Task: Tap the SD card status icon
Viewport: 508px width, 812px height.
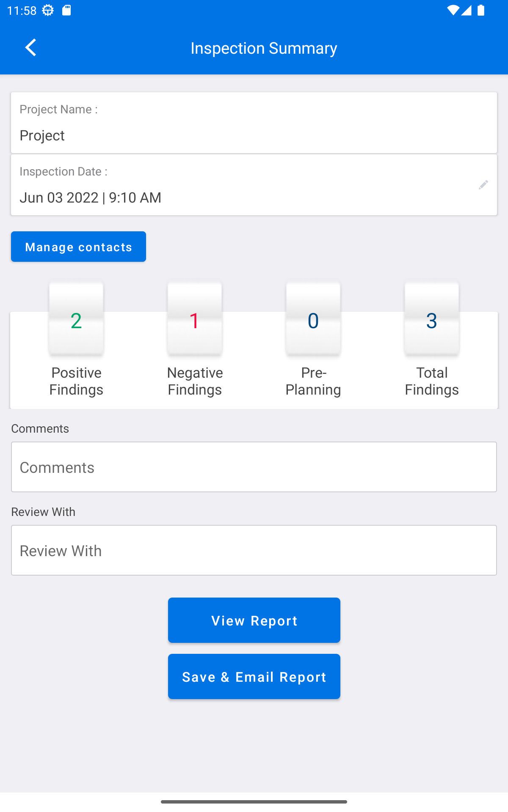Action: 66,10
